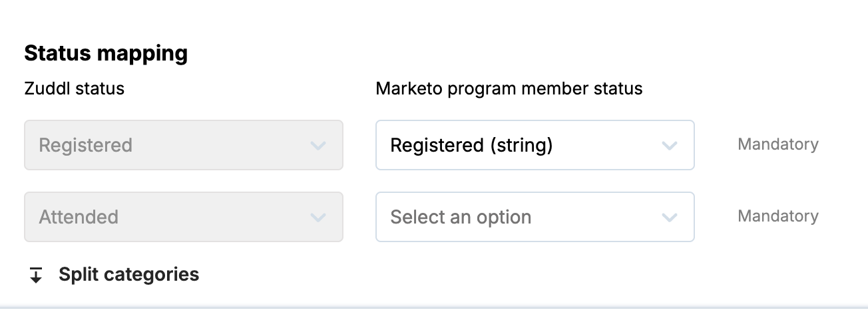Click chevron icon in Select an option dropdown
This screenshot has width=868, height=314.
point(669,218)
